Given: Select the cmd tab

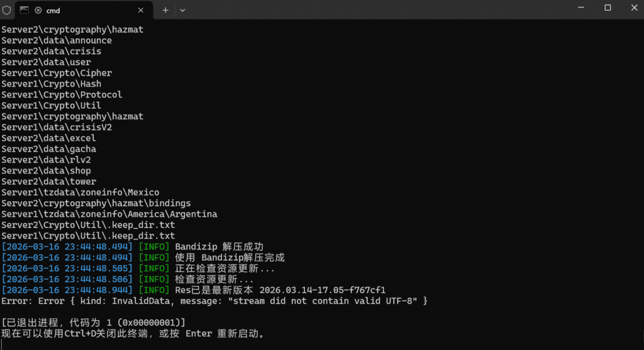Looking at the screenshot, I should [x=82, y=10].
